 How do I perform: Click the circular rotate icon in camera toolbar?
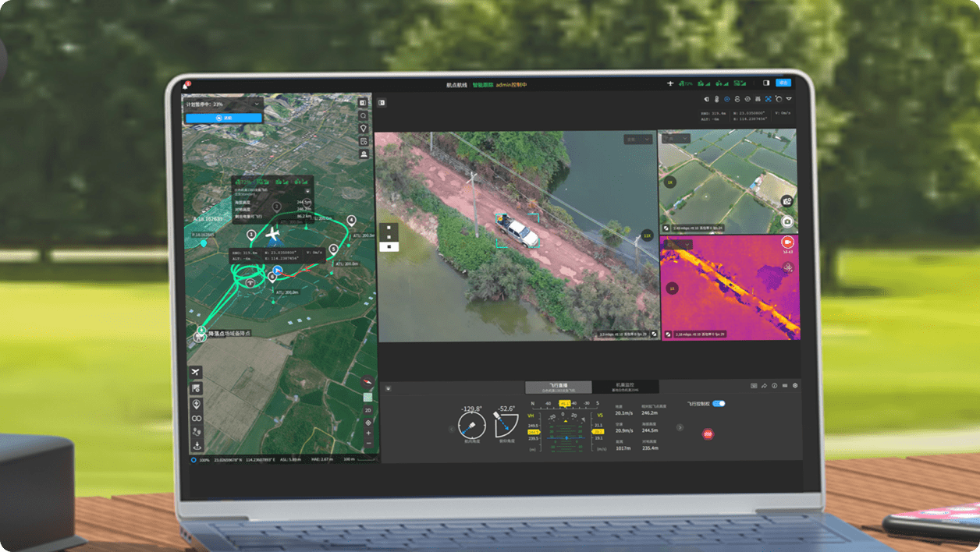click(x=747, y=99)
